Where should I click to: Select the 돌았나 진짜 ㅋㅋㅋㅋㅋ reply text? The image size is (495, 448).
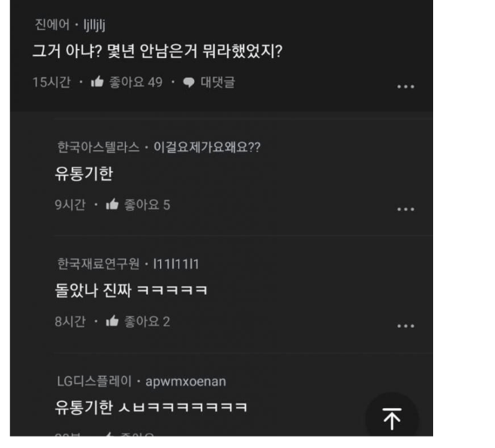[x=131, y=290]
